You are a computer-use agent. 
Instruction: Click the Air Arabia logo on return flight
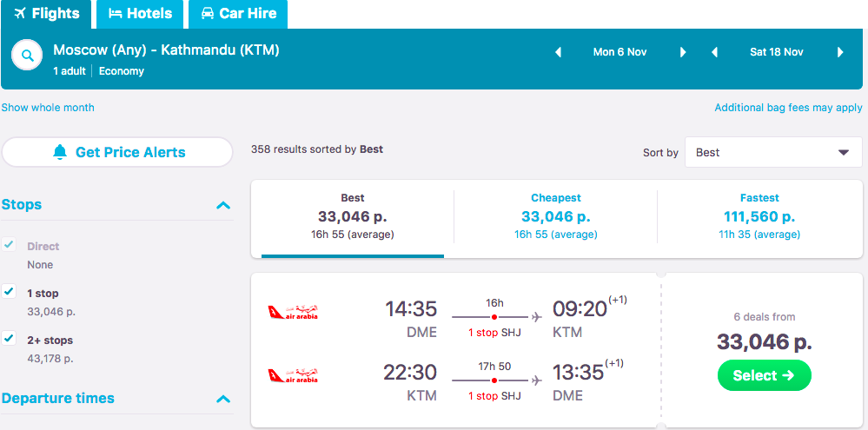(x=294, y=375)
